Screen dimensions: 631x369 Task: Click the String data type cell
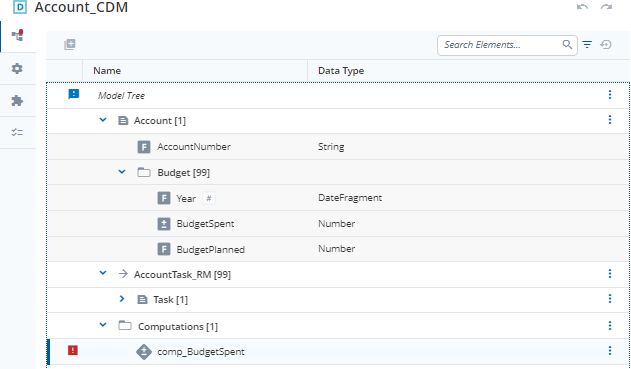(331, 147)
